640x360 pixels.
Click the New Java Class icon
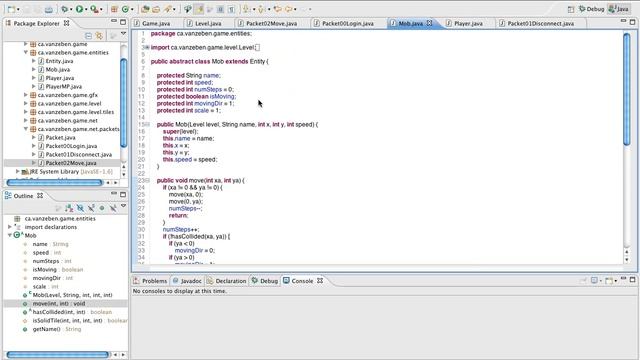125,9
